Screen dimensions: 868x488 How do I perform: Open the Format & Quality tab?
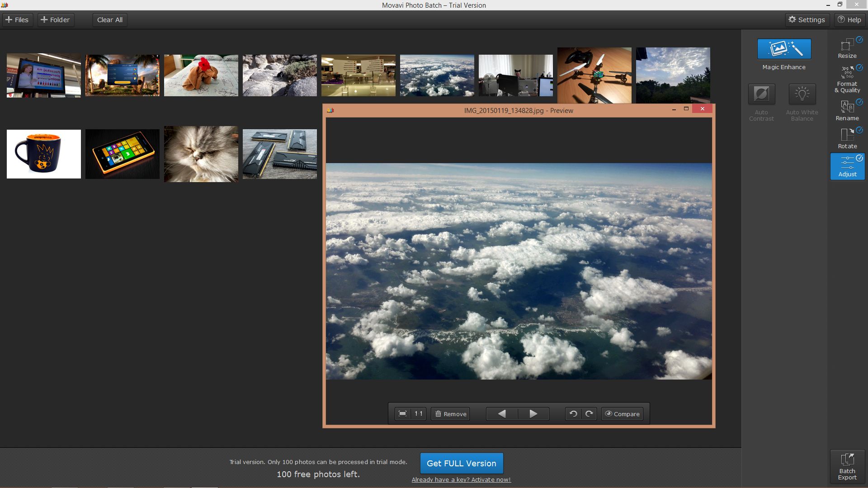(847, 79)
